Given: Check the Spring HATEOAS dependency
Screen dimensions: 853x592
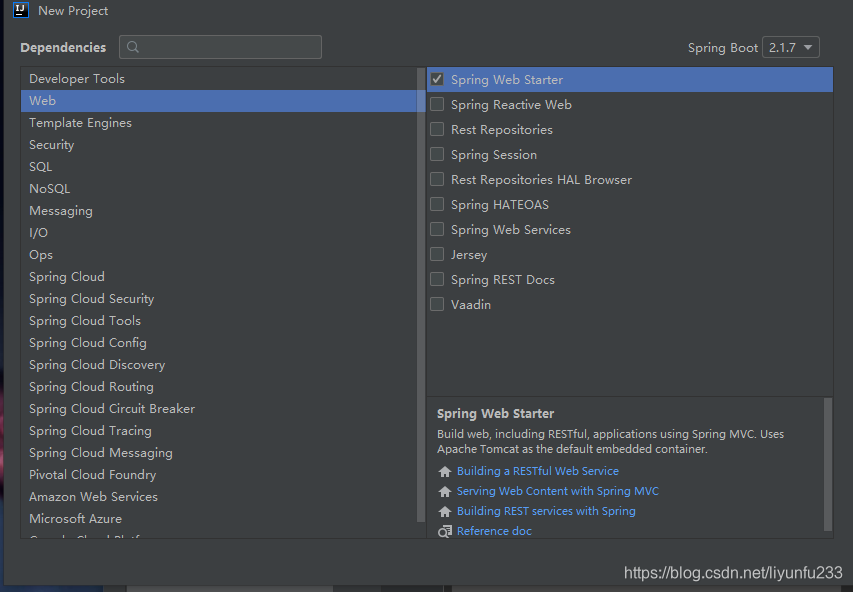Looking at the screenshot, I should (437, 205).
